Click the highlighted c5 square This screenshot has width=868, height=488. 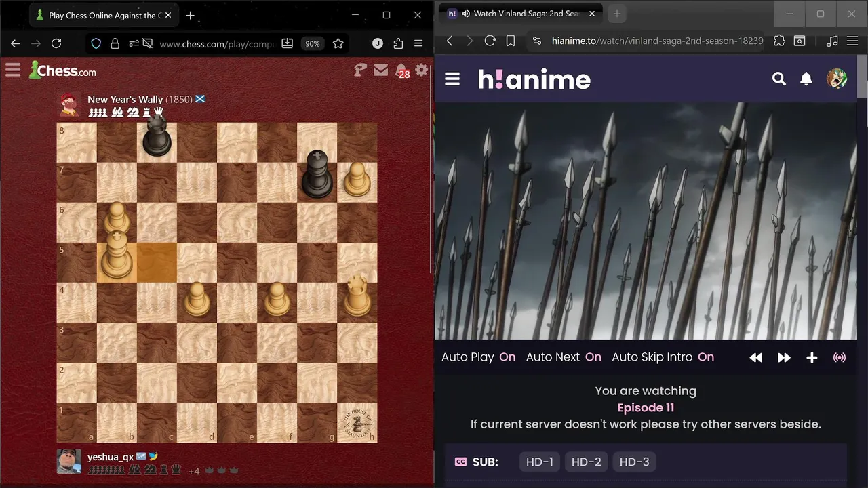157,262
